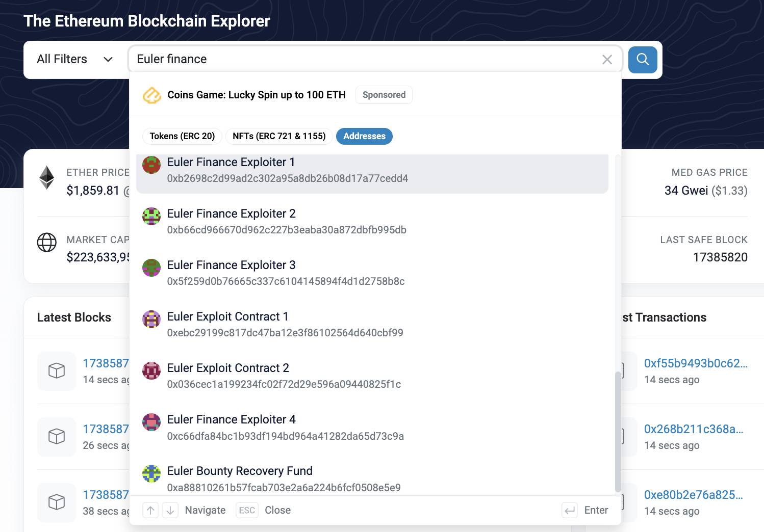Screen dimensions: 764x532
Task: Open the block number link mined 26 secs ago
Action: point(106,429)
